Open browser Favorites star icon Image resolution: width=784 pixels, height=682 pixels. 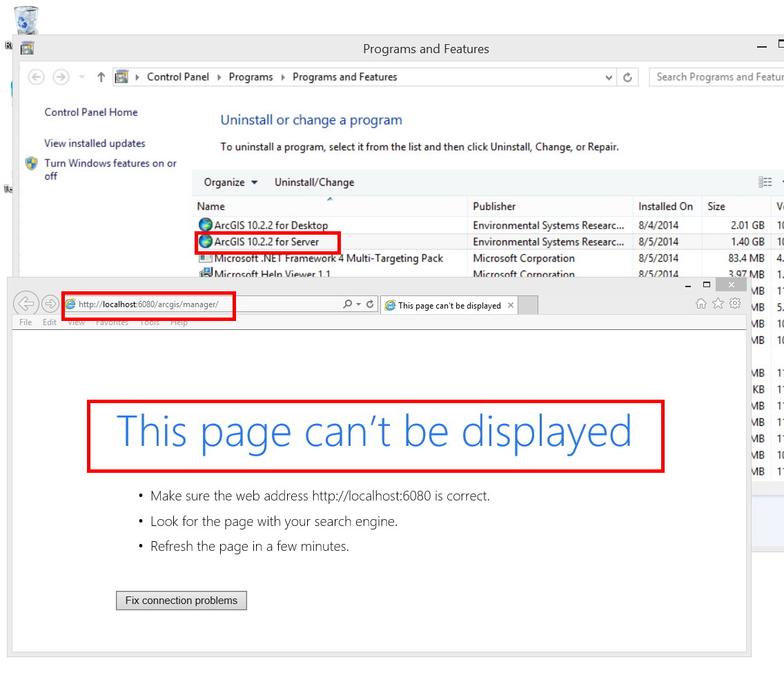pos(718,304)
